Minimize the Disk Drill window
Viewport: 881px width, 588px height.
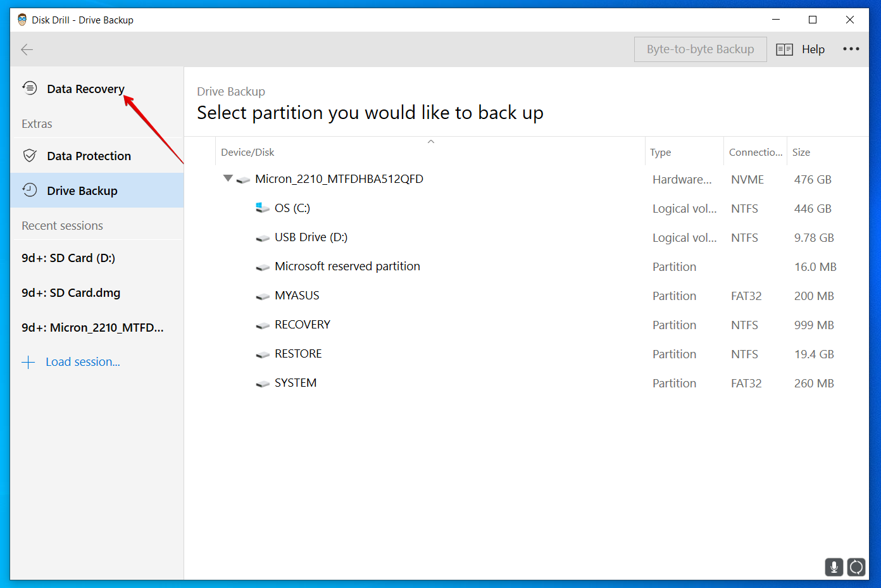tap(776, 20)
